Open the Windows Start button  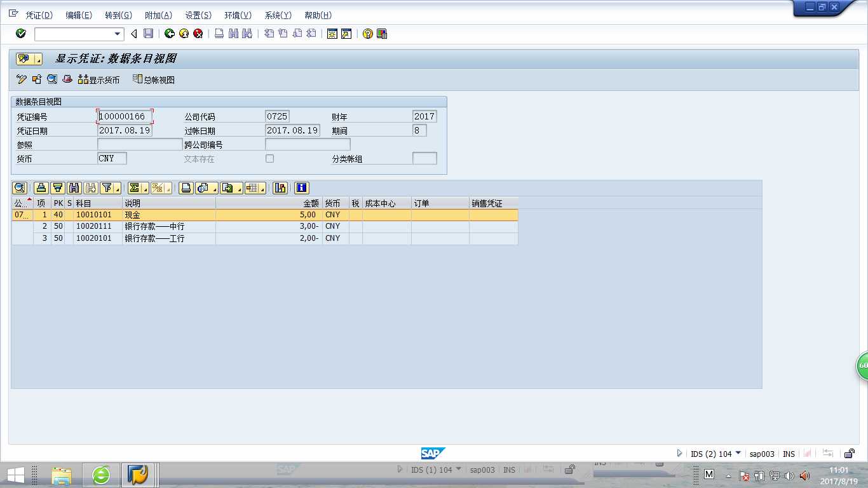tap(15, 475)
